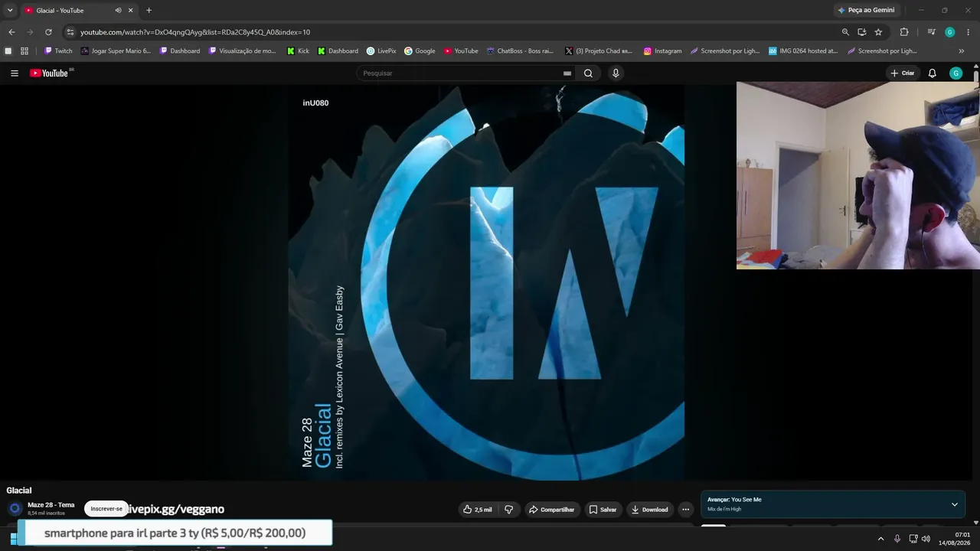Open the Chrome profile avatar
The height and width of the screenshot is (551, 980).
[950, 32]
